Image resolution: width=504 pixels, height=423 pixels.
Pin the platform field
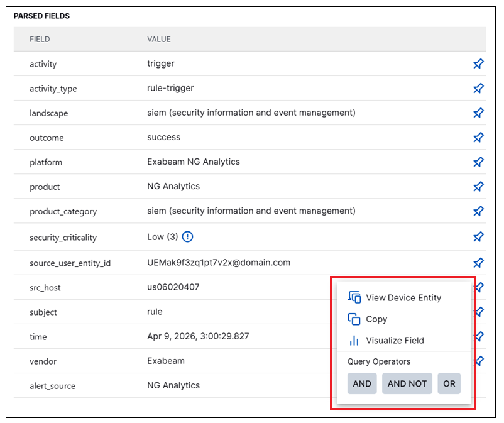[x=478, y=162]
